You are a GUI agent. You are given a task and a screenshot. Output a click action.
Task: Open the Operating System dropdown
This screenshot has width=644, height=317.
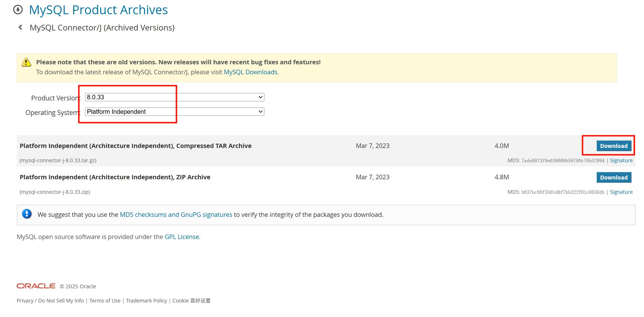coord(174,112)
